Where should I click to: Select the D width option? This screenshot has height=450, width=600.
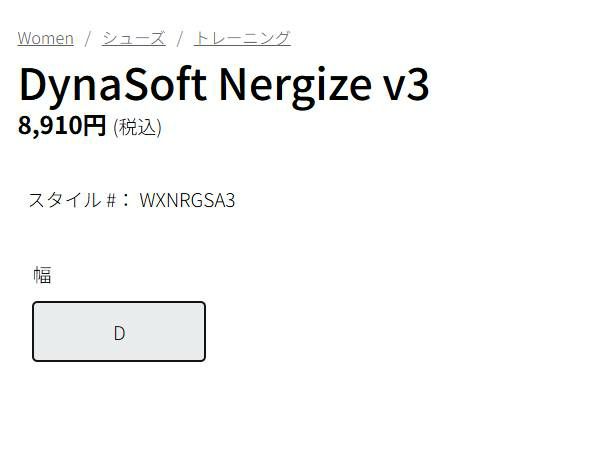click(119, 331)
